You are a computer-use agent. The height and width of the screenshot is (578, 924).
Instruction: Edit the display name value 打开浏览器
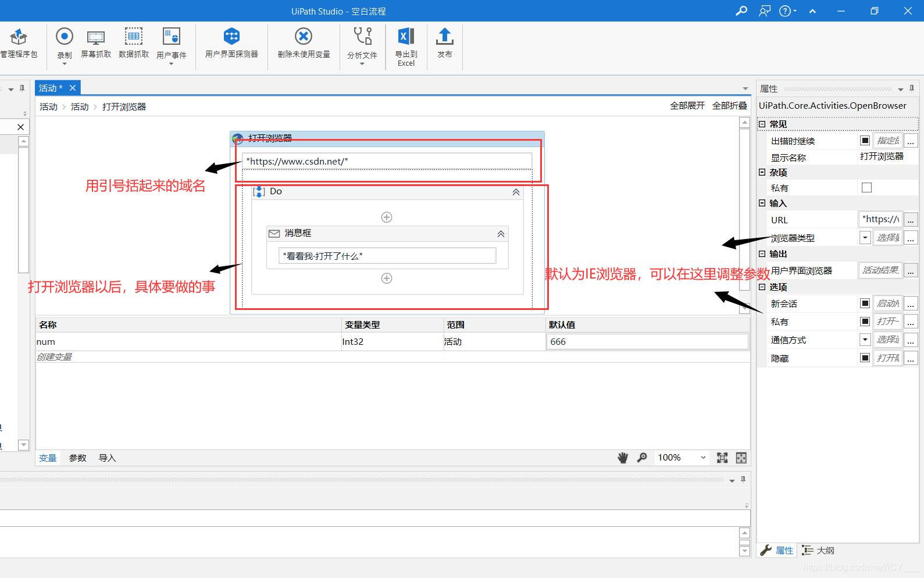point(882,156)
